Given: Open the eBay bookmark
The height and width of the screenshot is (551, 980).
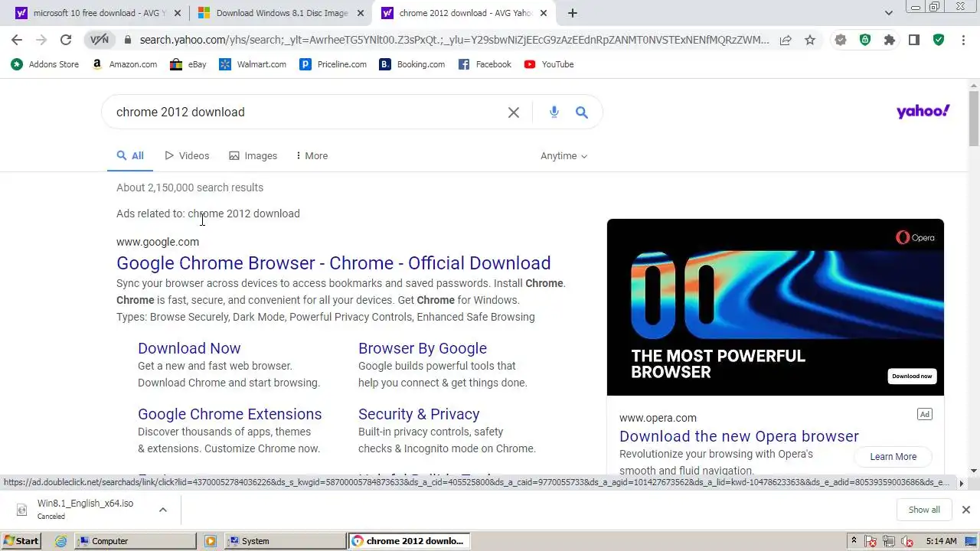Looking at the screenshot, I should [188, 64].
